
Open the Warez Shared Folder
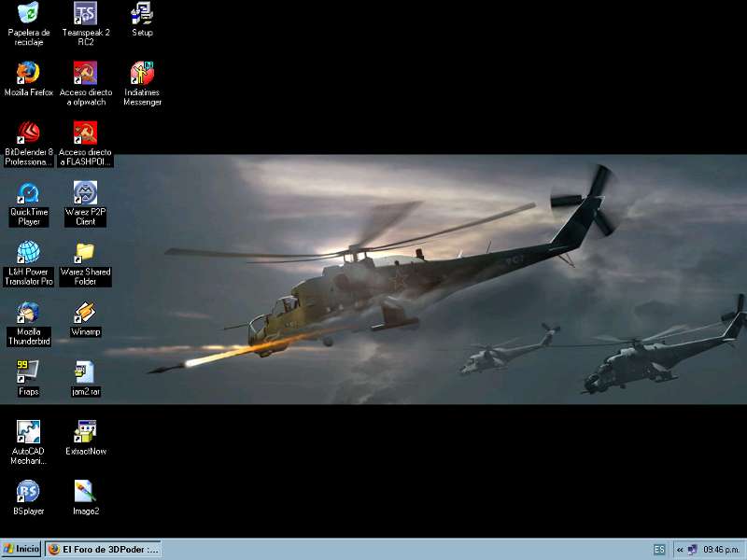click(x=85, y=252)
